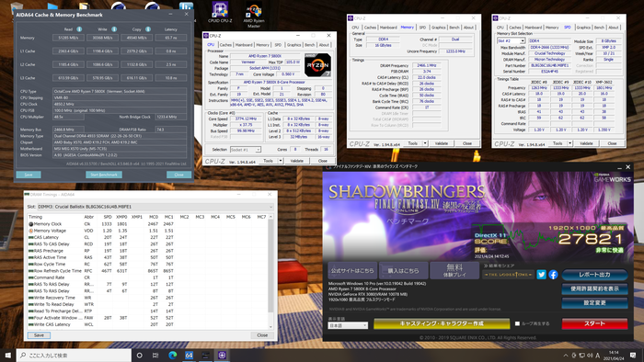Click the score value 27821
The height and width of the screenshot is (362, 644).
591,239
